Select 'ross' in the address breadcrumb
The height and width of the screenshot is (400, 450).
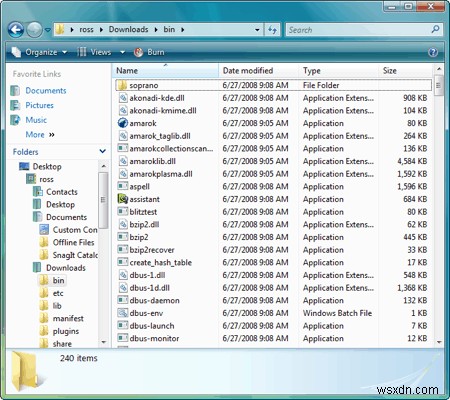click(x=86, y=30)
